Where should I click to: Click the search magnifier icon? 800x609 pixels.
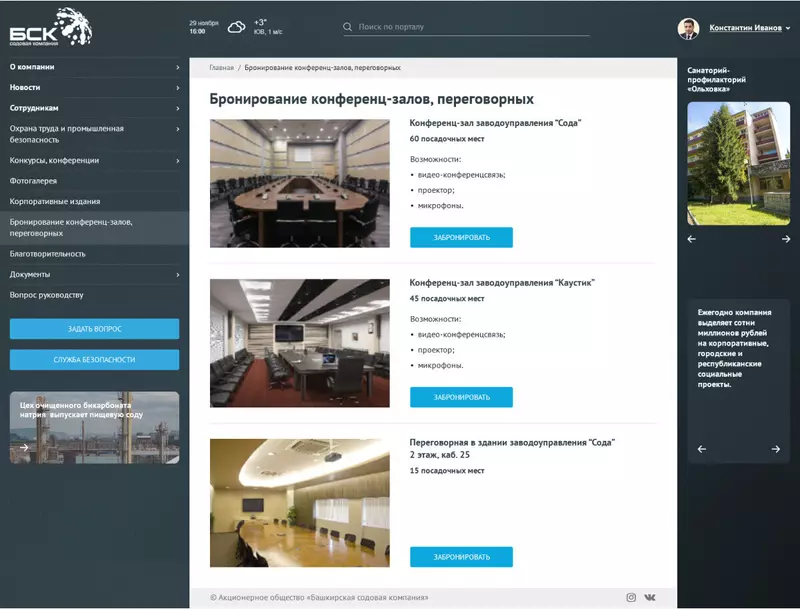point(348,27)
